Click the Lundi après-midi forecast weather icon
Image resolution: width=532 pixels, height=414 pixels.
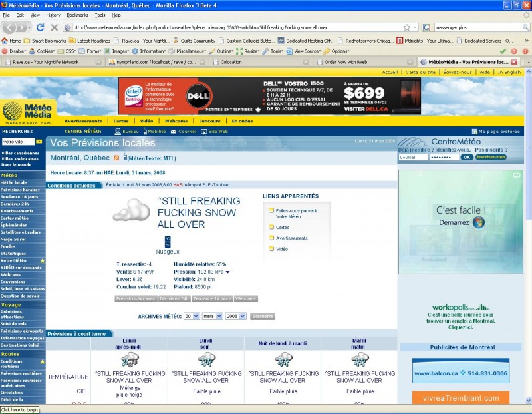pos(129,359)
